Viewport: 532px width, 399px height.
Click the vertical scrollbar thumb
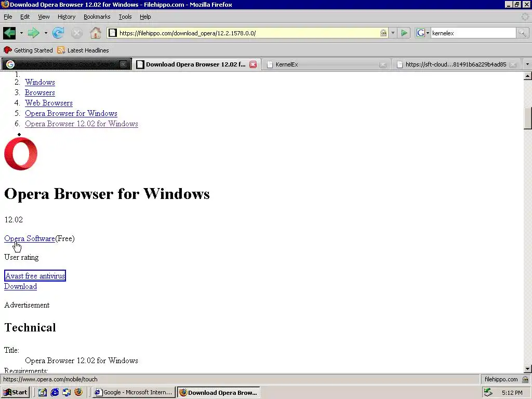528,118
